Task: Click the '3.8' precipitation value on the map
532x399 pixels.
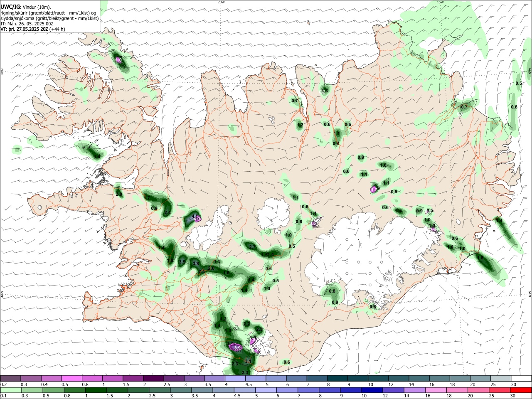Action: [196, 264]
